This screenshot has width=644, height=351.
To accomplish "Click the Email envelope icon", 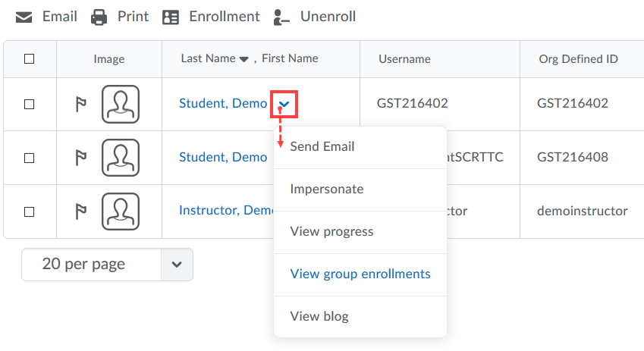I will [24, 17].
